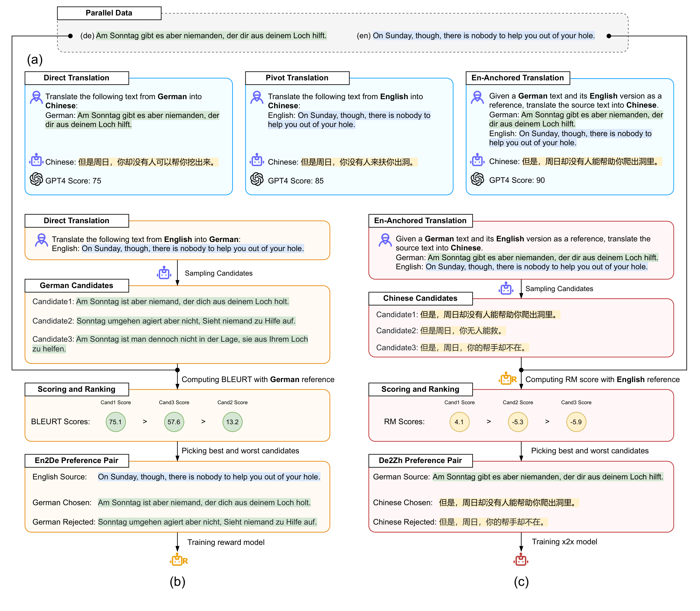The width and height of the screenshot is (700, 611).
Task: Click the Chinese Candidates header label
Action: (420, 298)
